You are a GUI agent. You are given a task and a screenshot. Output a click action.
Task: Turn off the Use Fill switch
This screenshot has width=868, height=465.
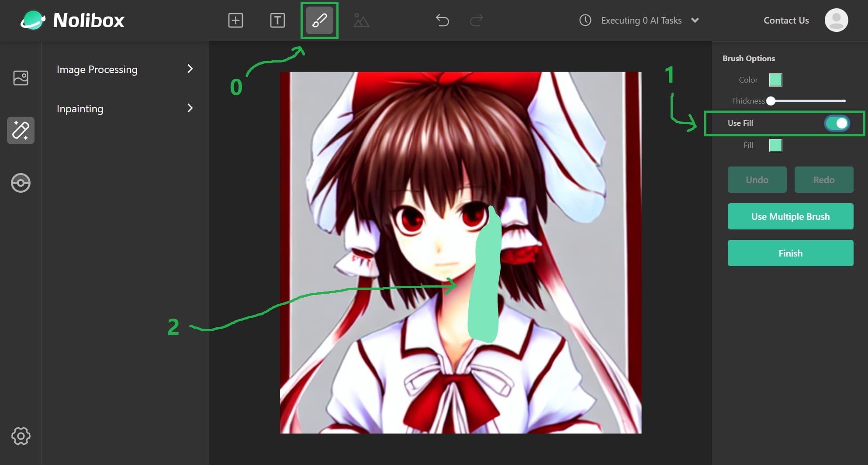837,123
